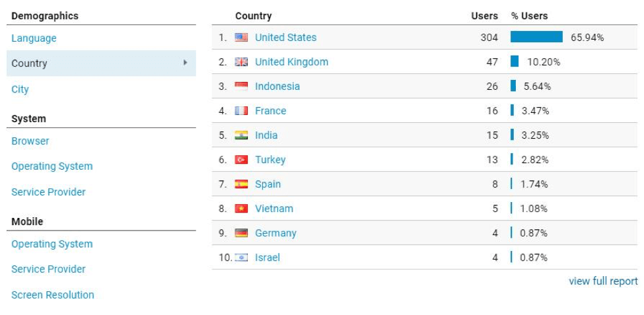The height and width of the screenshot is (315, 644).
Task: Open Screen Resolution under Mobile
Action: tap(53, 295)
